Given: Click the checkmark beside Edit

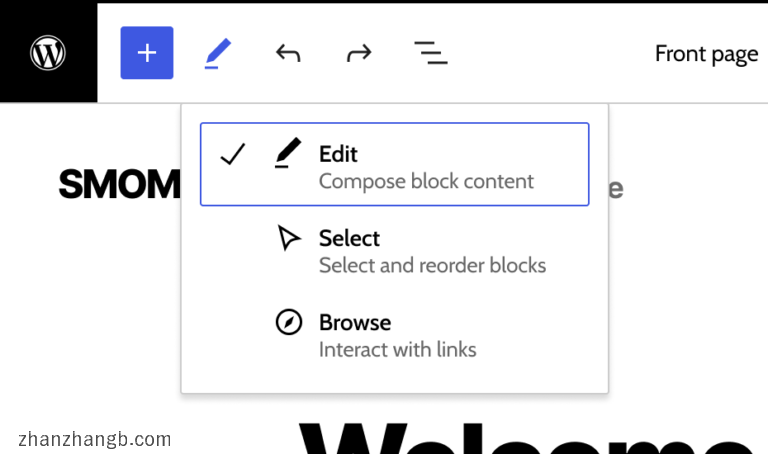Looking at the screenshot, I should [232, 155].
